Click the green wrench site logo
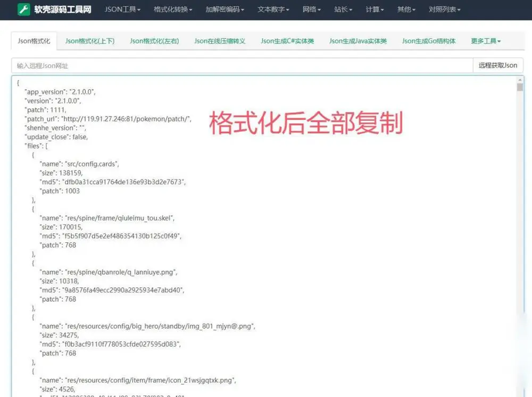Image resolution: width=532 pixels, height=397 pixels. (24, 9)
